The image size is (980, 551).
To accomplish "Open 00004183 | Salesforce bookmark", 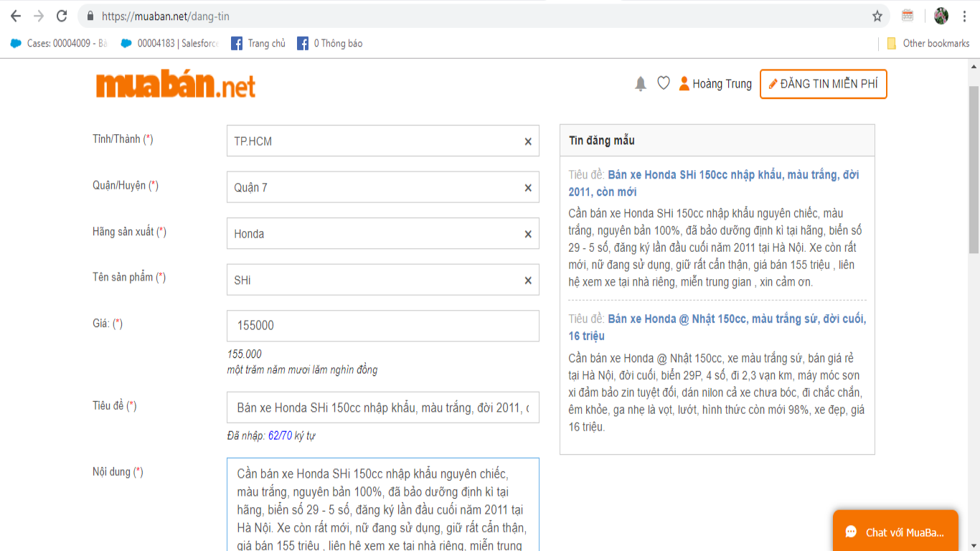I will coord(170,43).
